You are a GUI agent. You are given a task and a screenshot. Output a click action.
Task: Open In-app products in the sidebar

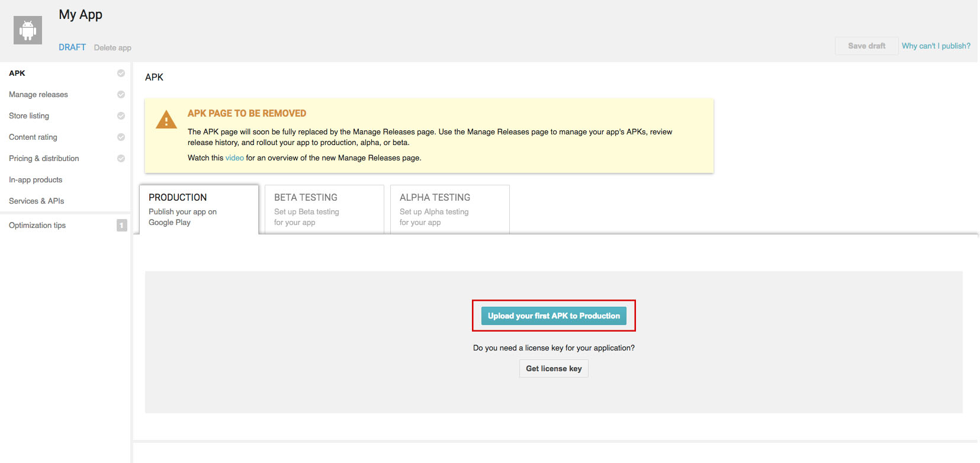(36, 180)
